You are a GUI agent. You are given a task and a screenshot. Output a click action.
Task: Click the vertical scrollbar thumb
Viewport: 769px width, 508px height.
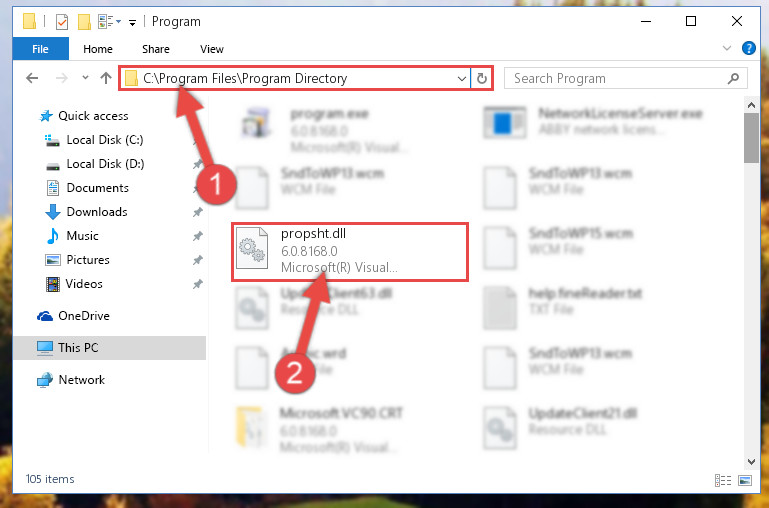click(x=751, y=137)
